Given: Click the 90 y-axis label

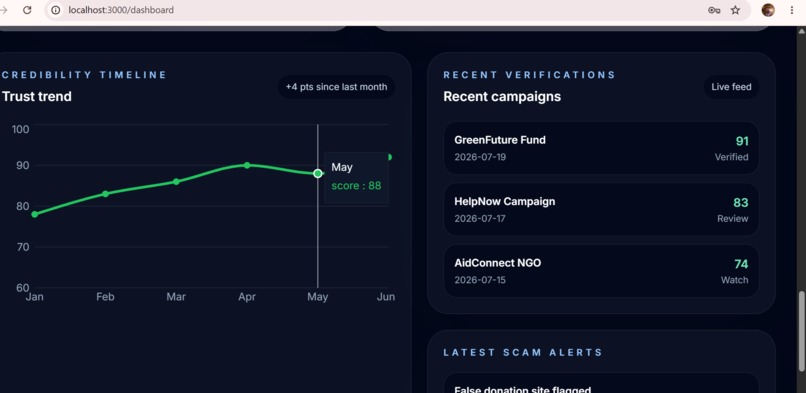Looking at the screenshot, I should 22,166.
